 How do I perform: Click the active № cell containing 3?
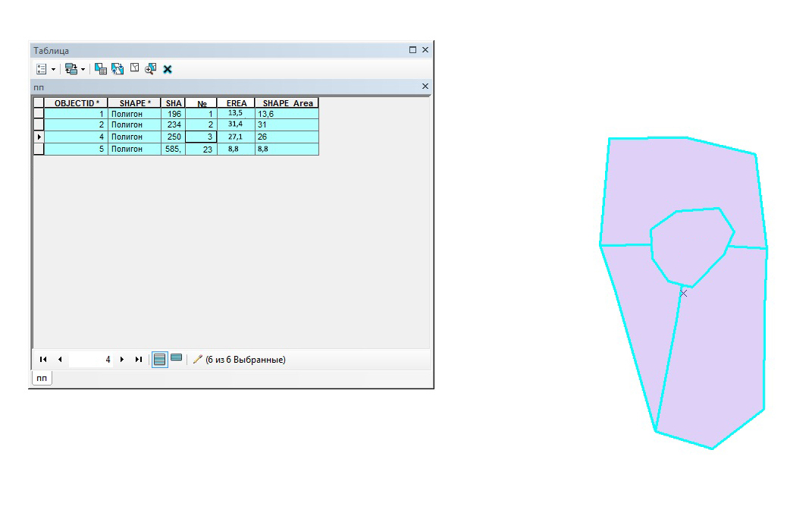(202, 137)
